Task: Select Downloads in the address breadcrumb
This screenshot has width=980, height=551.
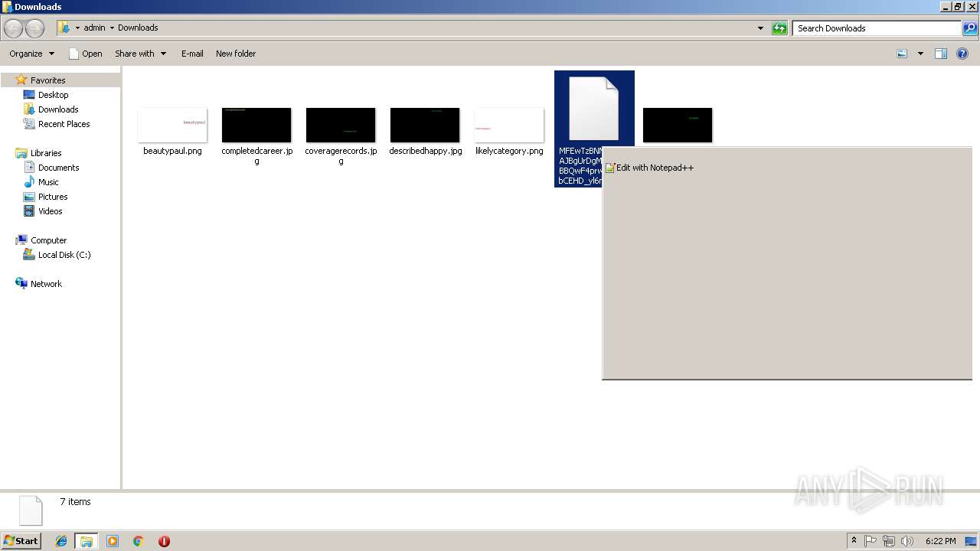Action: tap(138, 28)
